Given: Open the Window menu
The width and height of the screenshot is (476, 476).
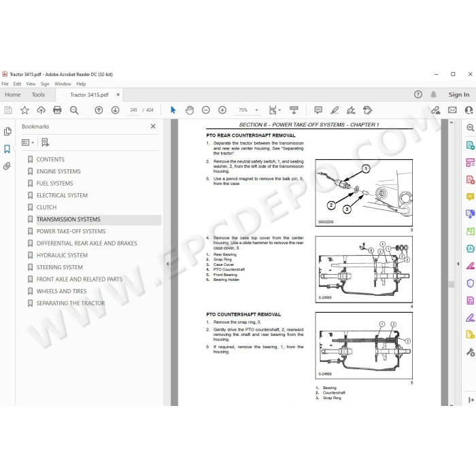Looking at the screenshot, I should [63, 84].
